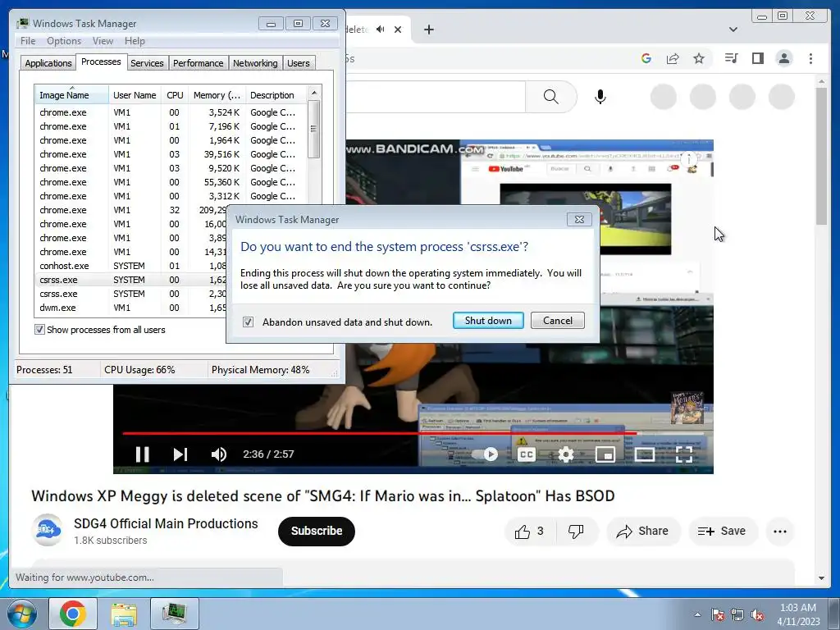Share this page from address bar
Screen dimensions: 840x630
point(673,58)
